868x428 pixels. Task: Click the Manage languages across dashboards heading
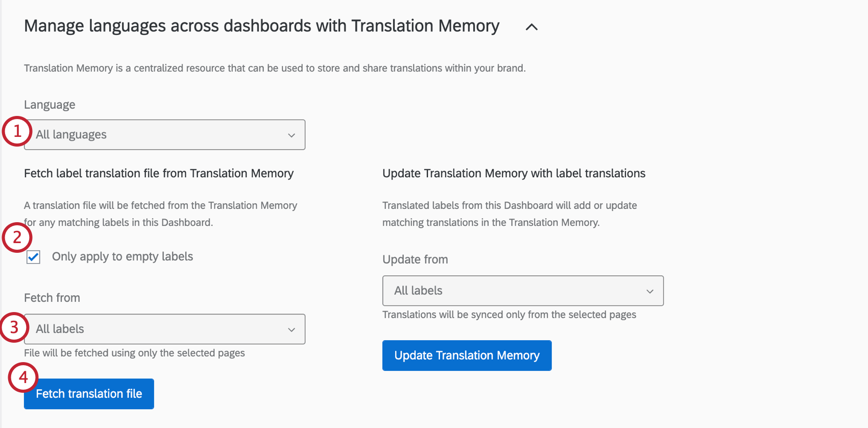(261, 26)
